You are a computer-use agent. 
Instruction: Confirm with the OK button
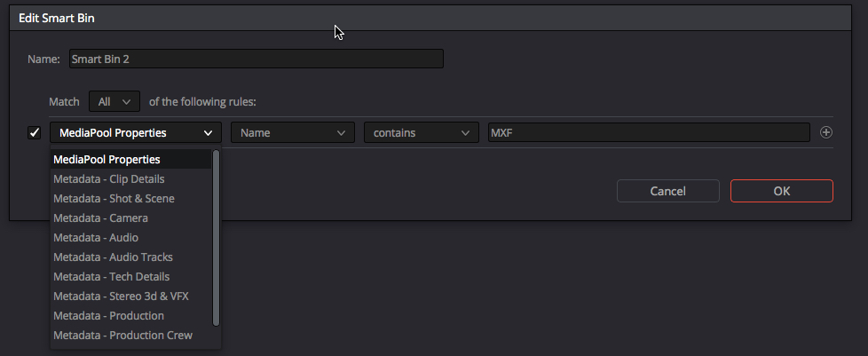pyautogui.click(x=781, y=191)
